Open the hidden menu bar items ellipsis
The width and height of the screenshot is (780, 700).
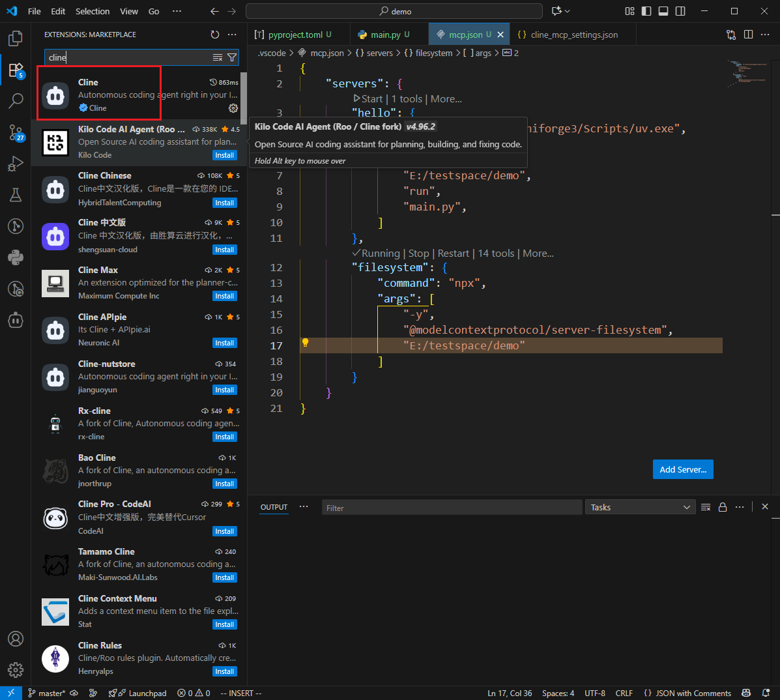177,11
